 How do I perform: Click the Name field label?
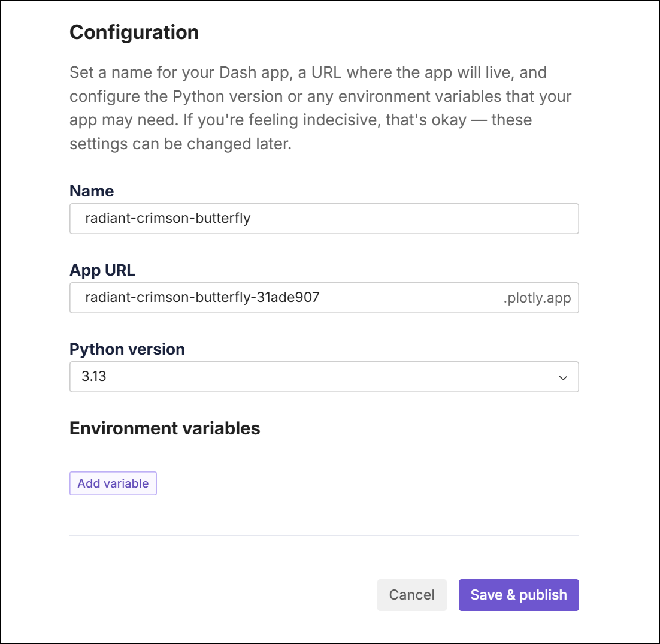pyautogui.click(x=92, y=191)
